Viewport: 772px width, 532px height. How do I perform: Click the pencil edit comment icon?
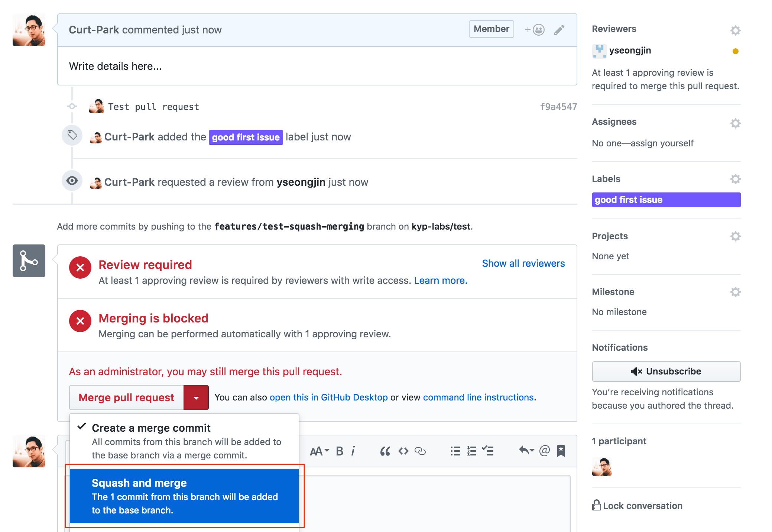559,30
